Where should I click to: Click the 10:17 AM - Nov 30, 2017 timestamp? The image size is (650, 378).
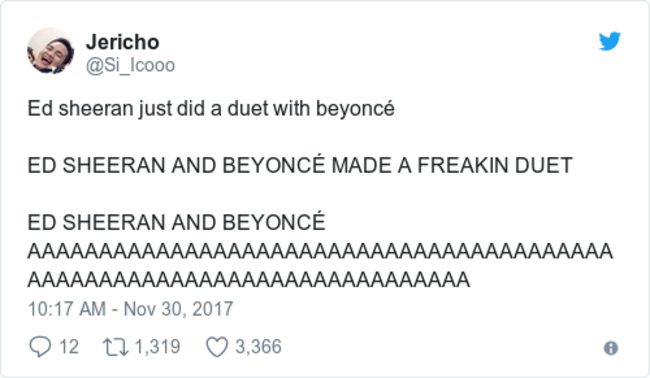(130, 309)
